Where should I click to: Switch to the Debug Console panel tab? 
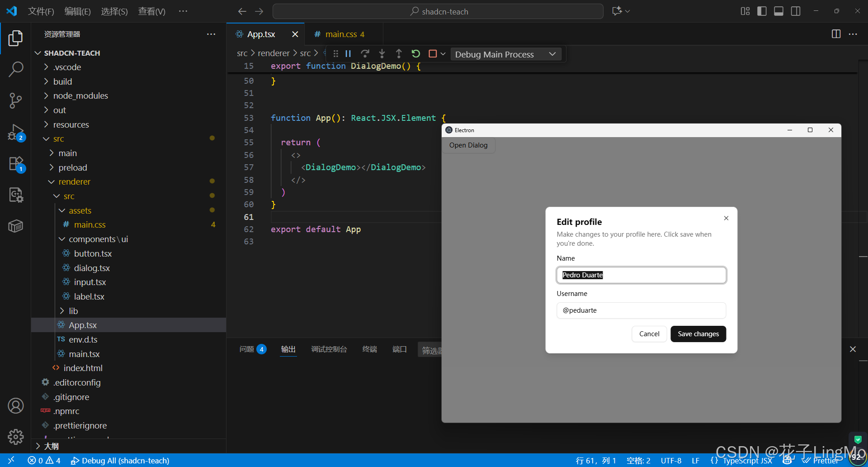[x=329, y=349]
